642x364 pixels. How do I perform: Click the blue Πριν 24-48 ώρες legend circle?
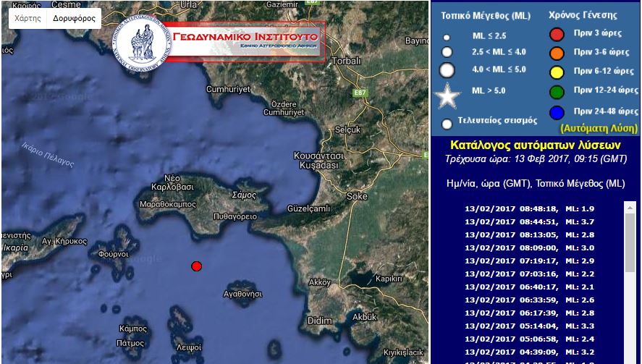pyautogui.click(x=557, y=112)
